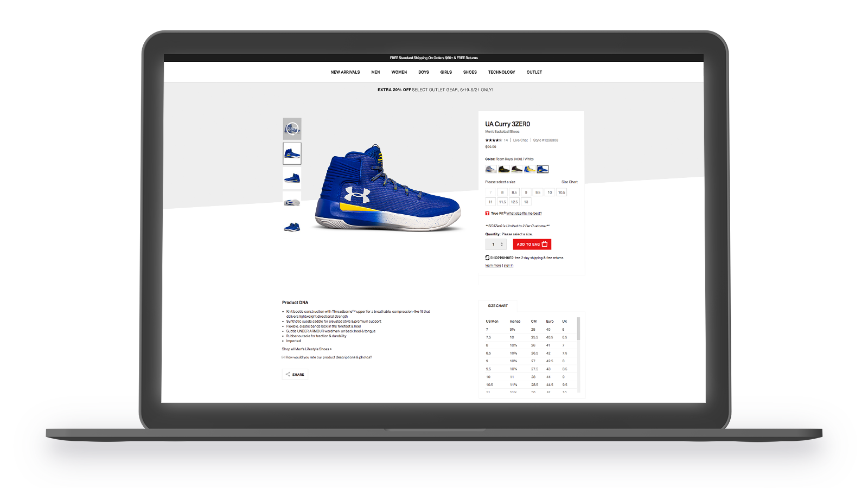Open the Women navigation menu
Viewport: 868px width, 488px height.
tap(399, 72)
